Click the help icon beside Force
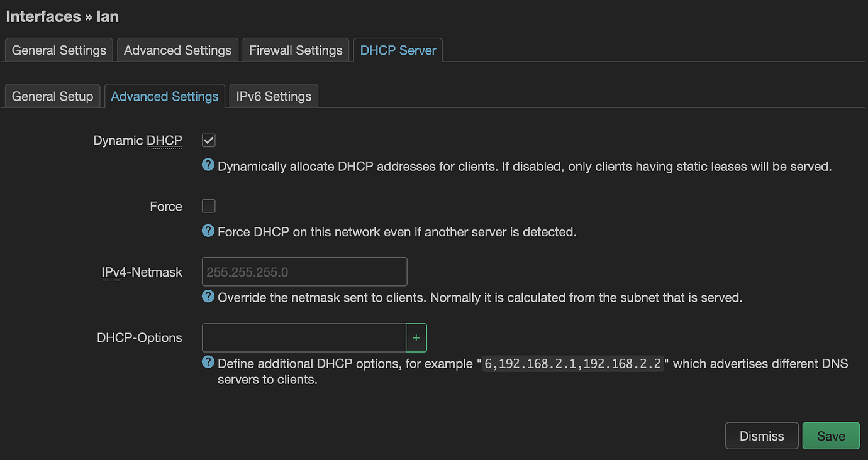This screenshot has height=460, width=868. pos(208,230)
